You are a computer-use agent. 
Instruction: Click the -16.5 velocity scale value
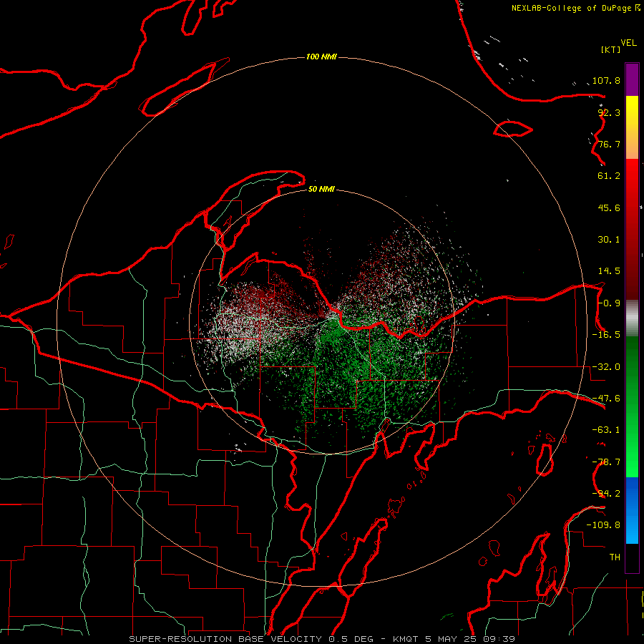pos(606,335)
